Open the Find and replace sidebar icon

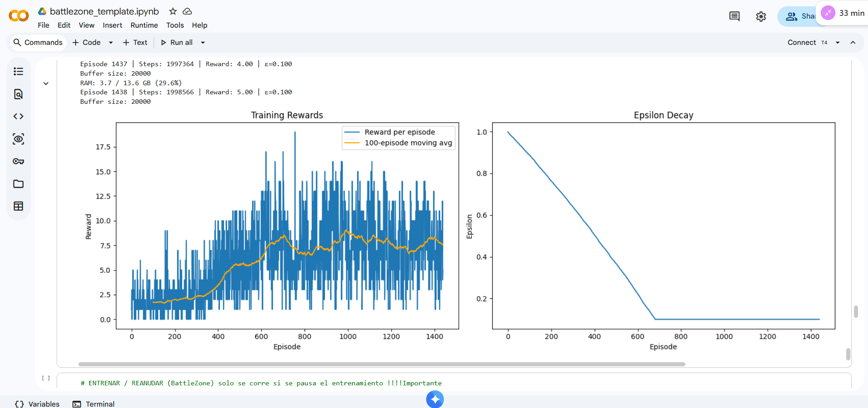(19, 94)
